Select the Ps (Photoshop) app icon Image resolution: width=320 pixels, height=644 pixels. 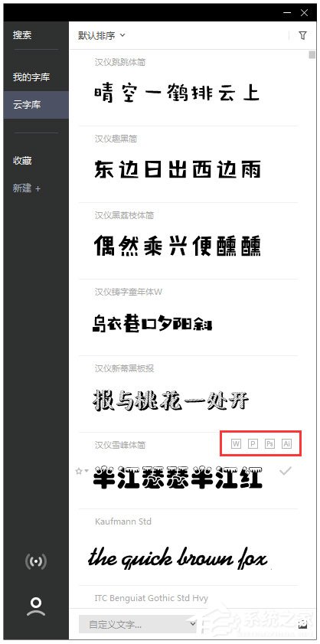pyautogui.click(x=269, y=443)
